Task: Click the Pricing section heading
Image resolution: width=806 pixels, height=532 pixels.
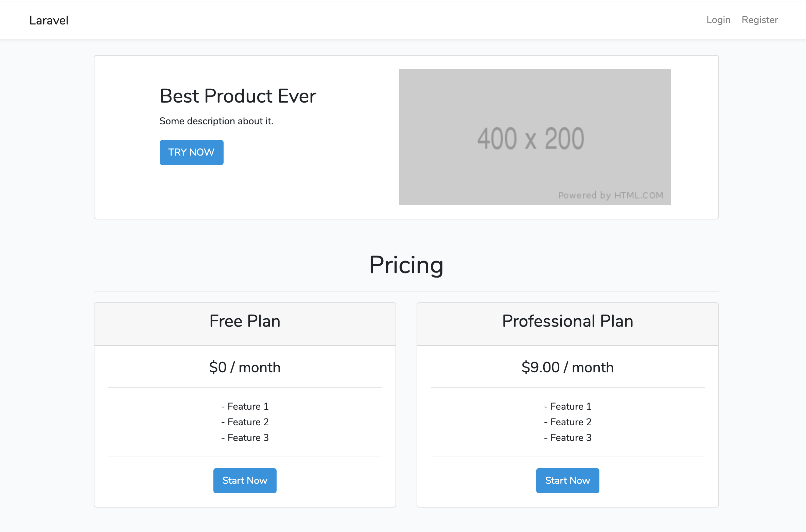Action: point(406,265)
